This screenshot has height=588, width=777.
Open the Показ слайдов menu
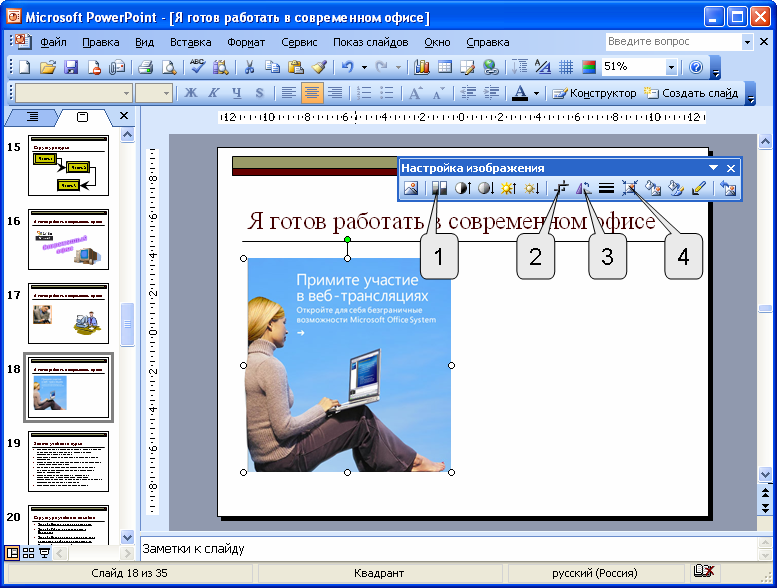pos(371,43)
